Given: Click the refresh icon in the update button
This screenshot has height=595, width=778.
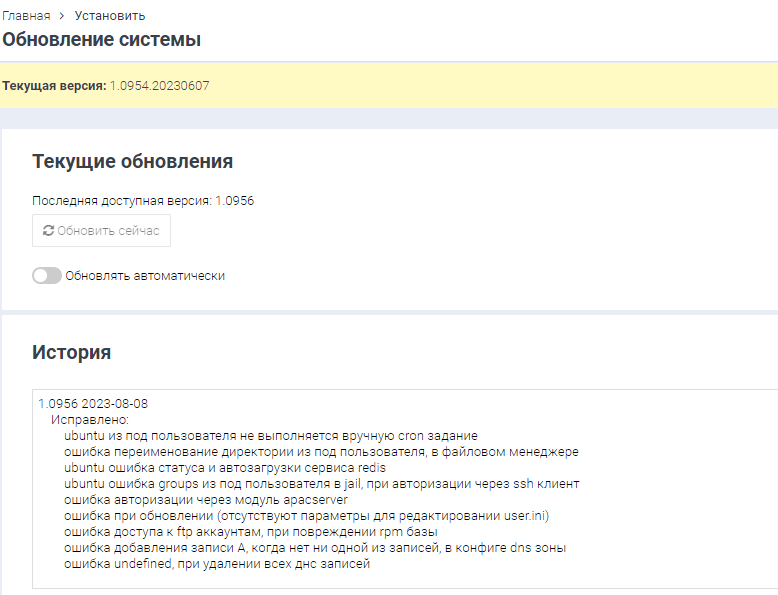Looking at the screenshot, I should (48, 231).
